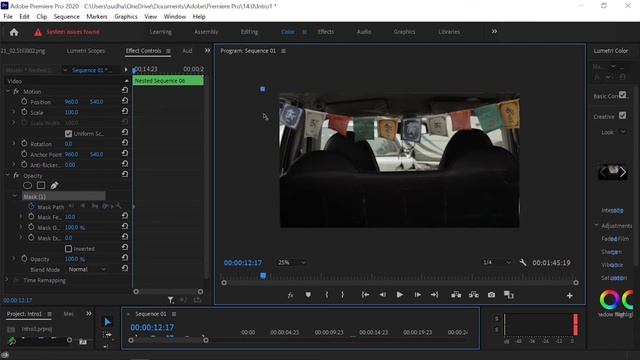The width and height of the screenshot is (640, 360).
Task: Open the Program: Sequence 01 panel menu
Action: point(284,51)
